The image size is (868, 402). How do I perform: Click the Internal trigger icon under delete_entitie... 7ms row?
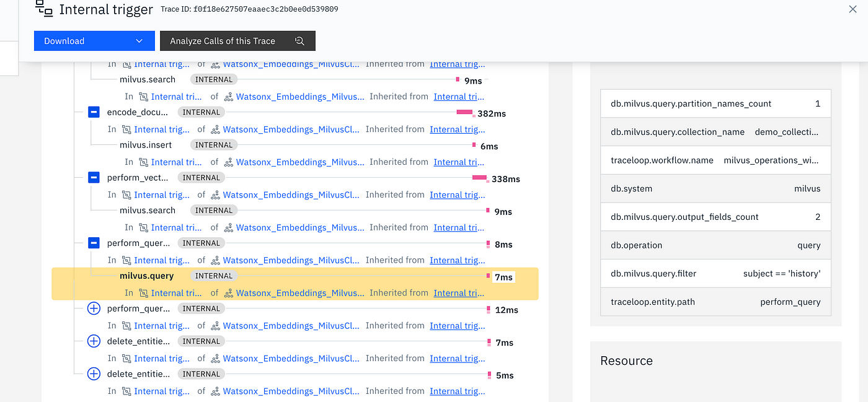coord(126,358)
